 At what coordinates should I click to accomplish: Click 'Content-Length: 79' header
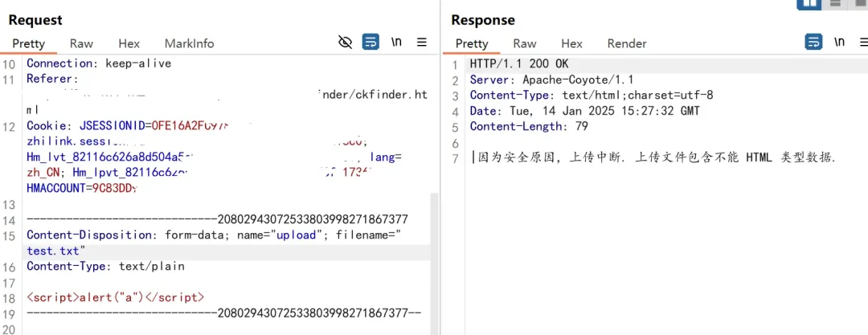tap(529, 126)
